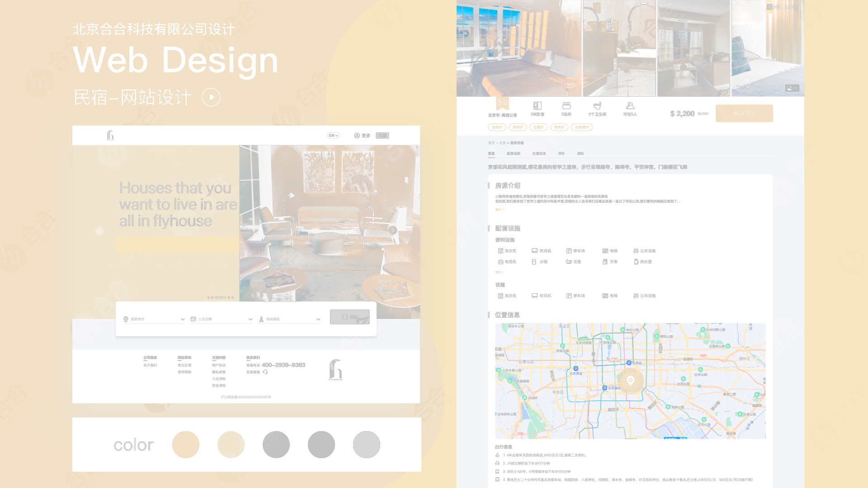Image resolution: width=868 pixels, height=488 pixels.
Task: Click the online customer service headset icon
Action: point(265,372)
